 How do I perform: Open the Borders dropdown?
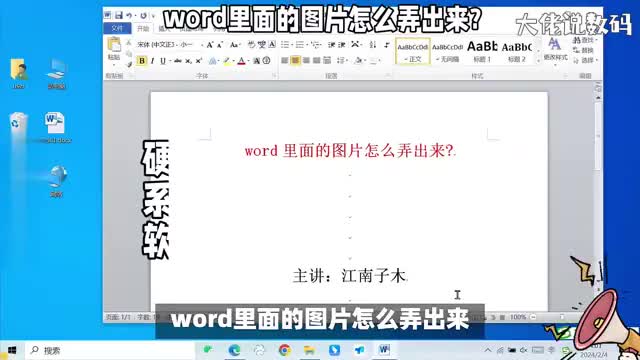375,61
